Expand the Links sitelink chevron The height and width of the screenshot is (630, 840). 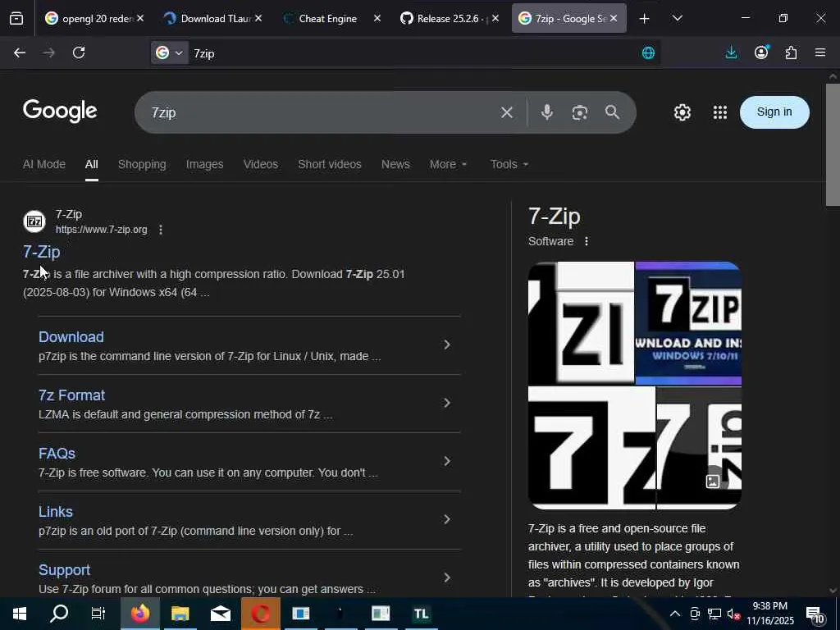(x=447, y=519)
